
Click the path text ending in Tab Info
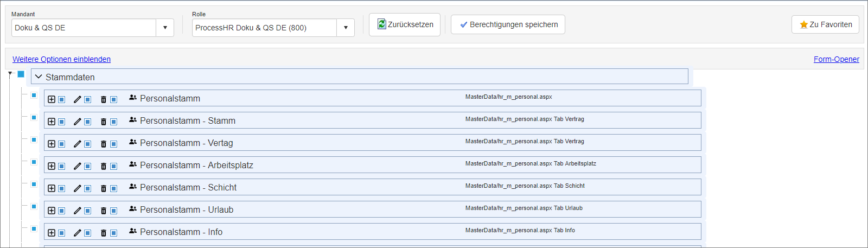point(520,230)
